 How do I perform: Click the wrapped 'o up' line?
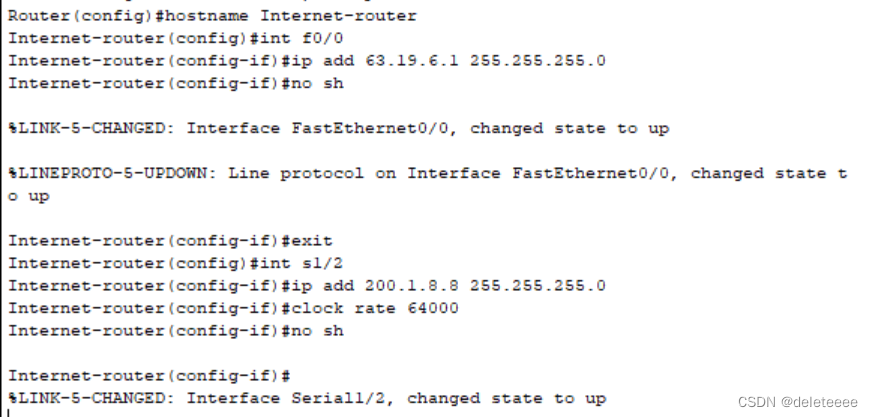(28, 196)
